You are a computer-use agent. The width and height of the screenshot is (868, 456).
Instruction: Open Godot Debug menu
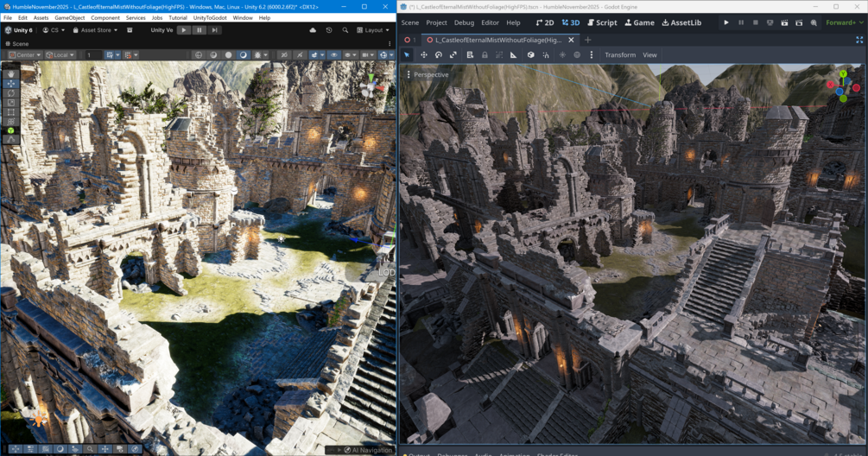(x=464, y=22)
